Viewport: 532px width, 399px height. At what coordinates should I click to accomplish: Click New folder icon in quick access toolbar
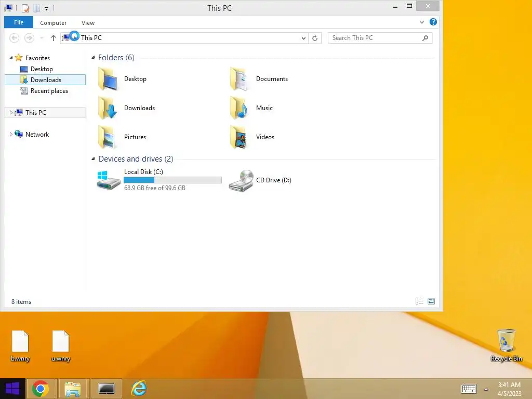pyautogui.click(x=37, y=8)
